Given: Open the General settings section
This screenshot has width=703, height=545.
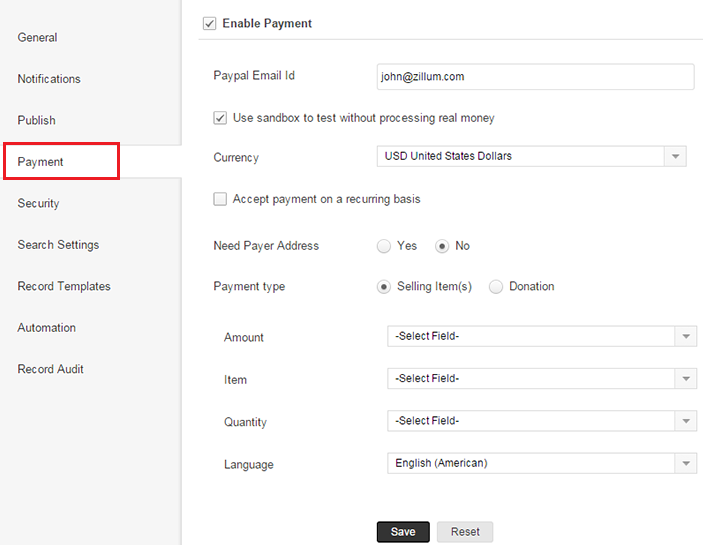Looking at the screenshot, I should (x=38, y=38).
